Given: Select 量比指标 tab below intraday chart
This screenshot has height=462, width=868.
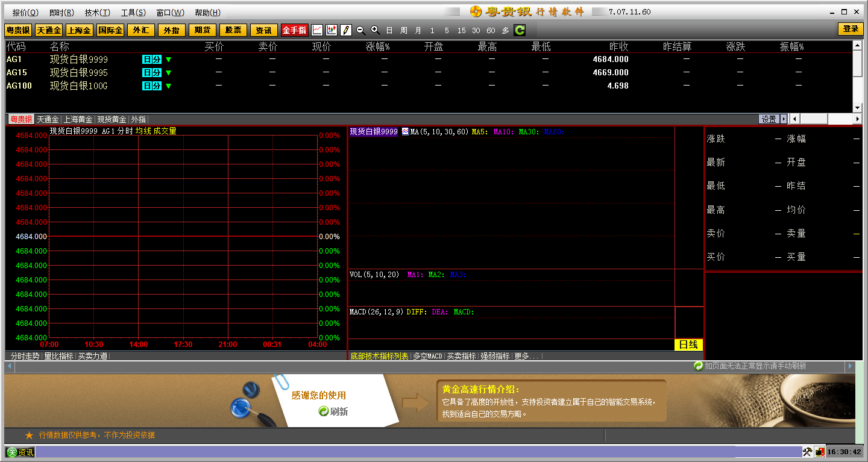Looking at the screenshot, I should click(58, 356).
